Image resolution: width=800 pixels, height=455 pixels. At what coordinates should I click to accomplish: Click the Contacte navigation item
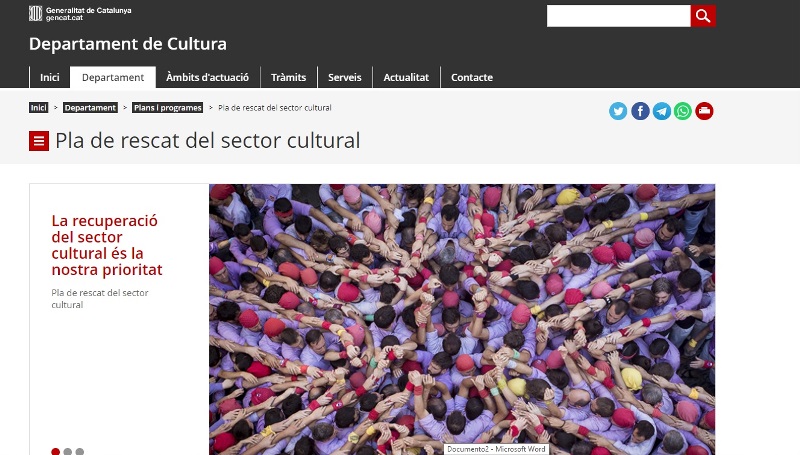click(x=472, y=77)
